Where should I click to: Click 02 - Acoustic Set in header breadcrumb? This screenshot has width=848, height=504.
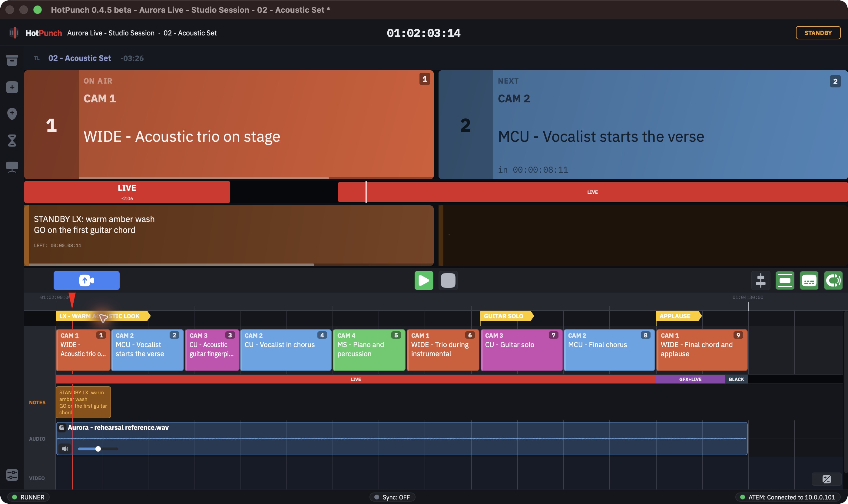(190, 33)
